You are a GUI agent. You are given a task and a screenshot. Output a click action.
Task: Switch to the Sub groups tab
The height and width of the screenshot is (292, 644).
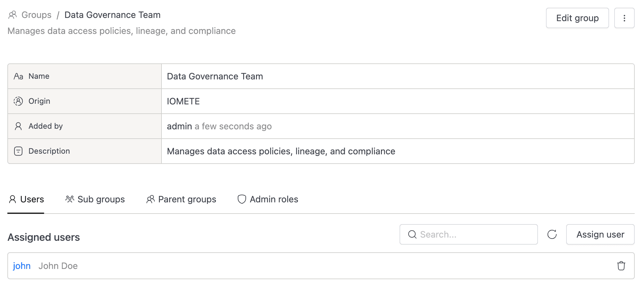(95, 199)
